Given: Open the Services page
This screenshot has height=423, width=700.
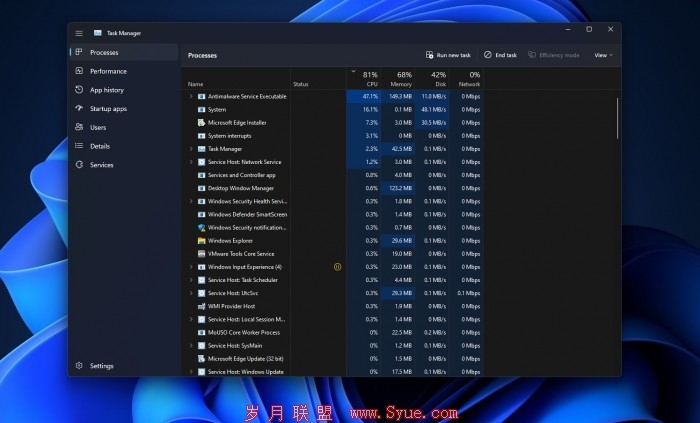Looking at the screenshot, I should point(124,165).
